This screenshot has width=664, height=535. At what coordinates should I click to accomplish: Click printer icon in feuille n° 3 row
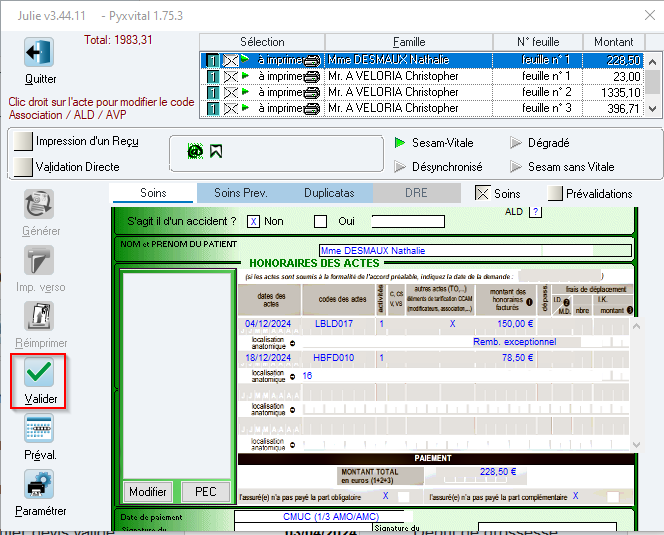(313, 109)
